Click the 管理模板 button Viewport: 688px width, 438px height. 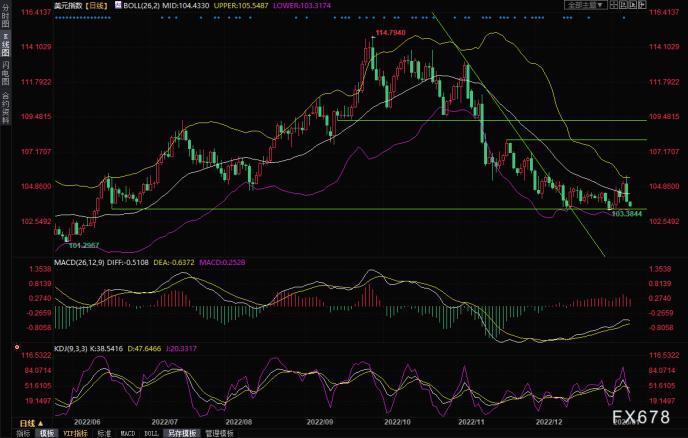click(220, 433)
